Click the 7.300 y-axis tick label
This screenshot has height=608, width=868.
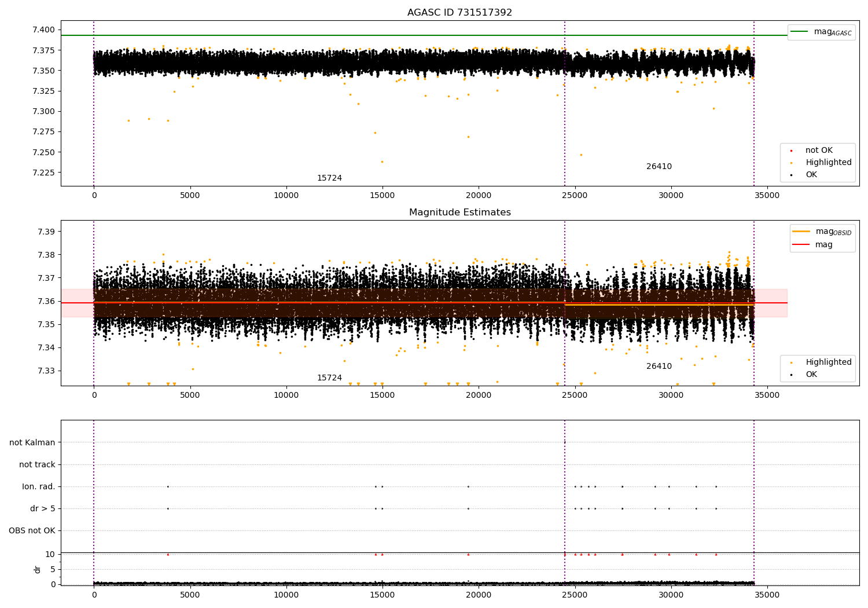click(44, 111)
